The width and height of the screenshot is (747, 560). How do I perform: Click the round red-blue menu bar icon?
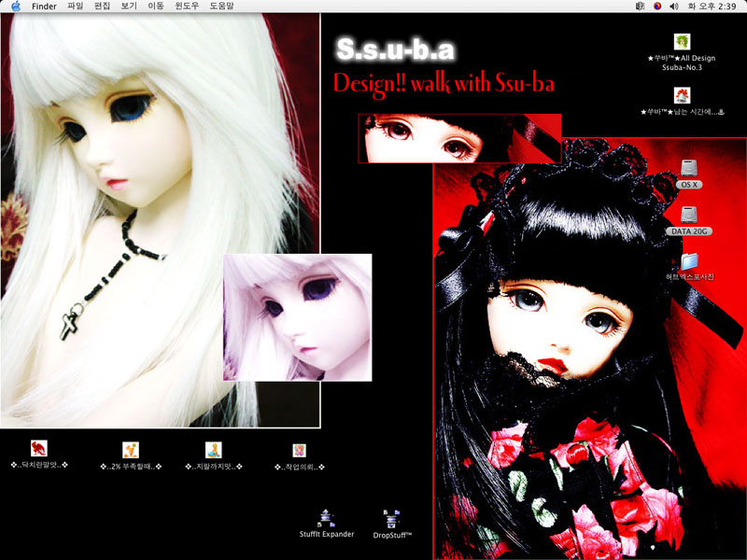(656, 7)
